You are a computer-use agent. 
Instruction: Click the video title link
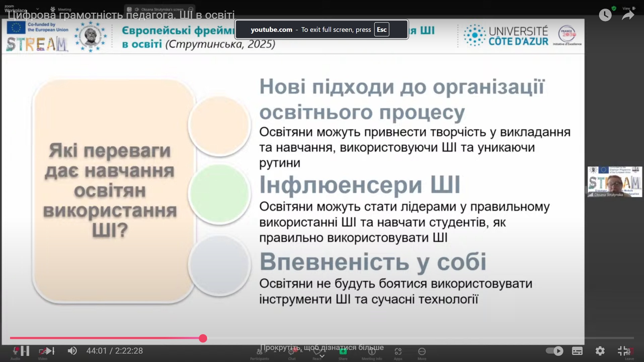[x=121, y=15]
